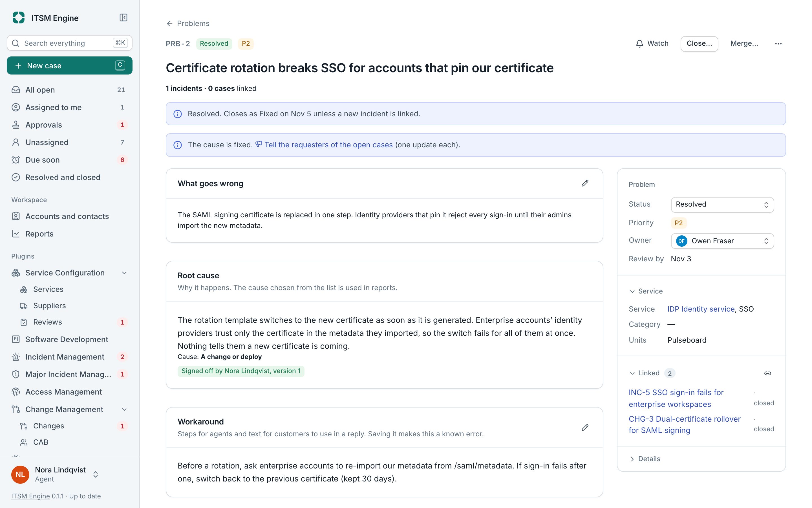Open Resolved and closed view

click(x=69, y=178)
